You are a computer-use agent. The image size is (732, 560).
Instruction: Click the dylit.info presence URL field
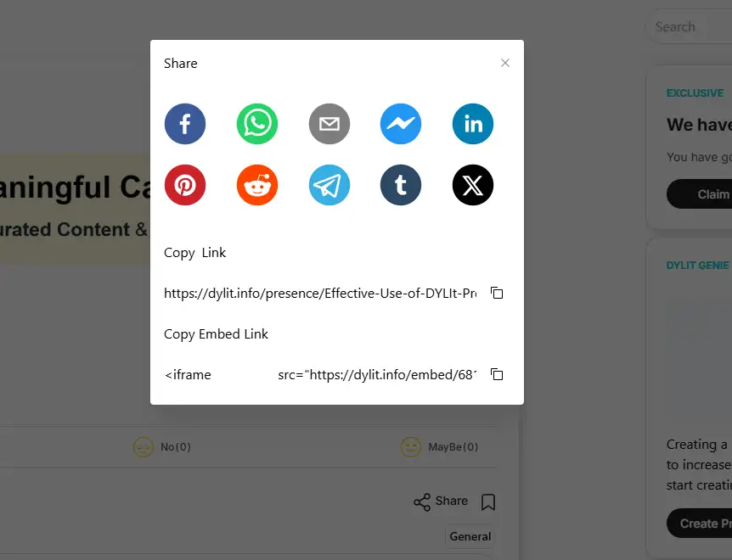click(320, 294)
